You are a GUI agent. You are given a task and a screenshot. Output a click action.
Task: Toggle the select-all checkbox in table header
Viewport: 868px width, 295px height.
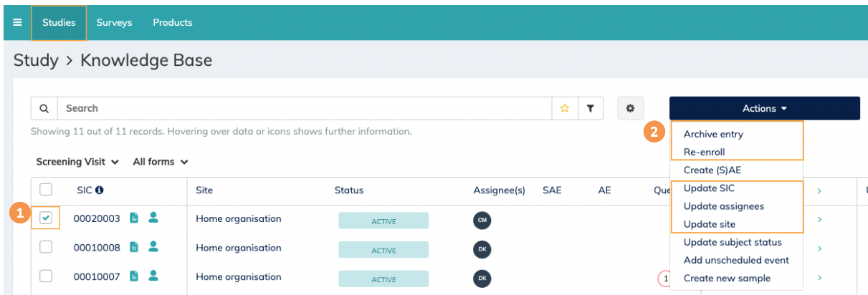tap(46, 190)
